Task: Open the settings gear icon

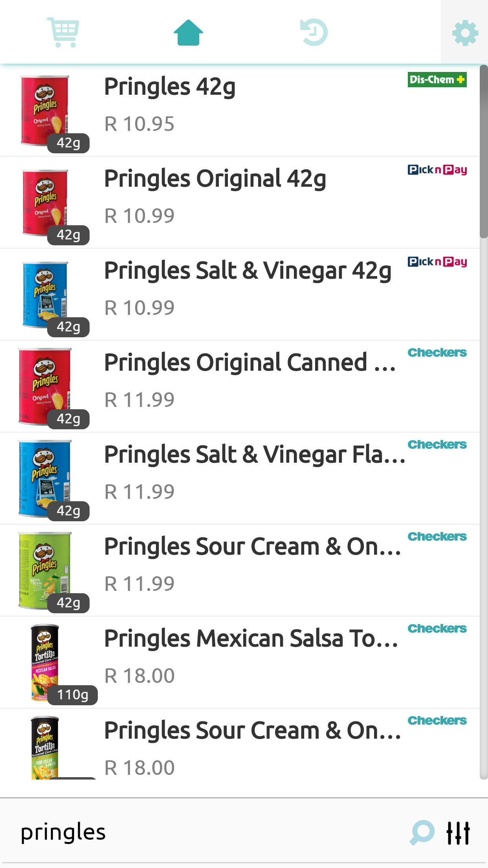Action: pyautogui.click(x=465, y=33)
